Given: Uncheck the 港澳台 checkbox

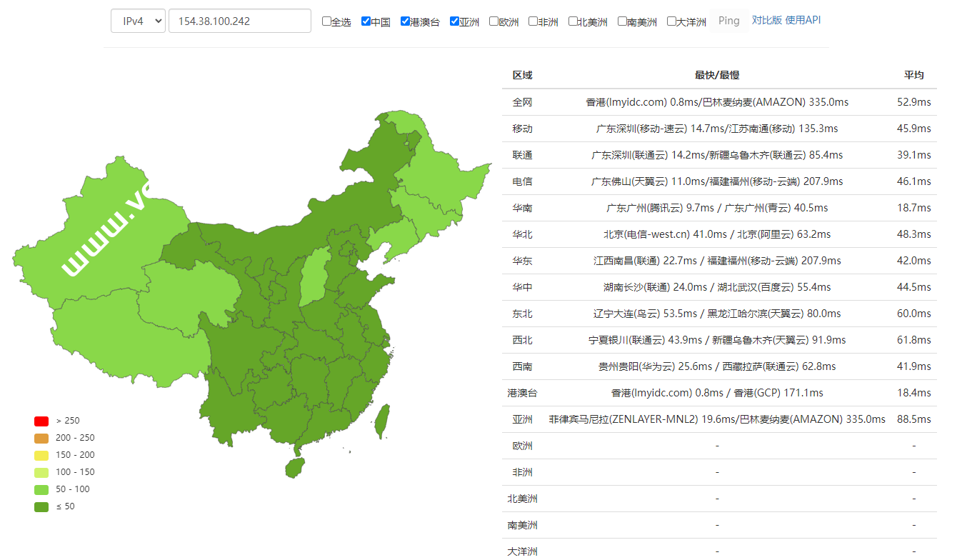Looking at the screenshot, I should point(405,21).
